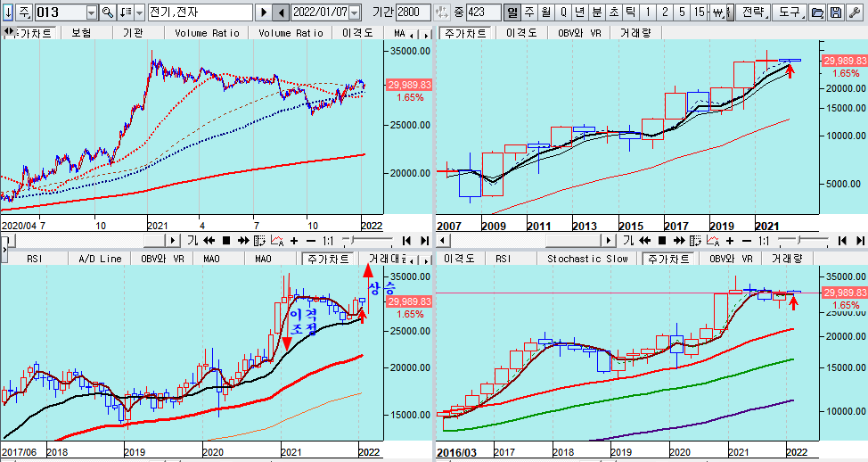Toggle daily period button 일
Screen dimensions: 868x462
tap(512, 12)
